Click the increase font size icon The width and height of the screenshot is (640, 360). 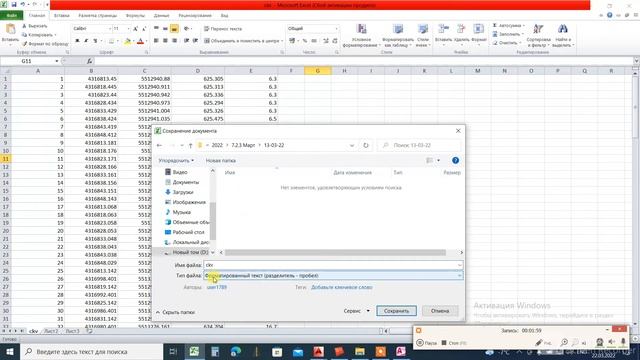click(x=136, y=29)
